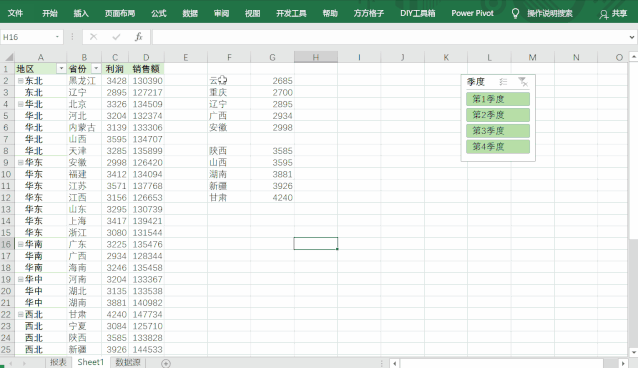Viewport: 638px width, 368px height.
Task: Open the 帮助 ribbon tab
Action: [330, 13]
